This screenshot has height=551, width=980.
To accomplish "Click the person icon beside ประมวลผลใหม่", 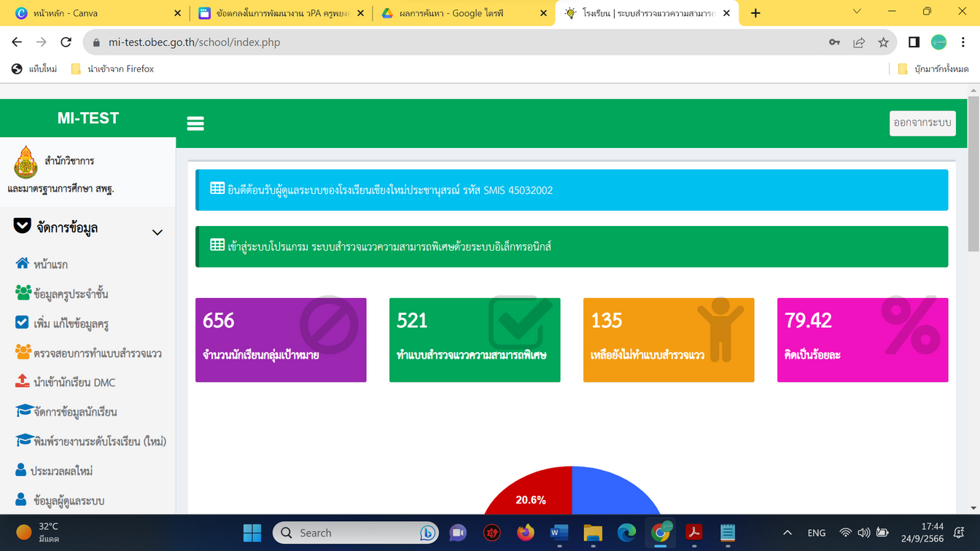I will point(21,471).
